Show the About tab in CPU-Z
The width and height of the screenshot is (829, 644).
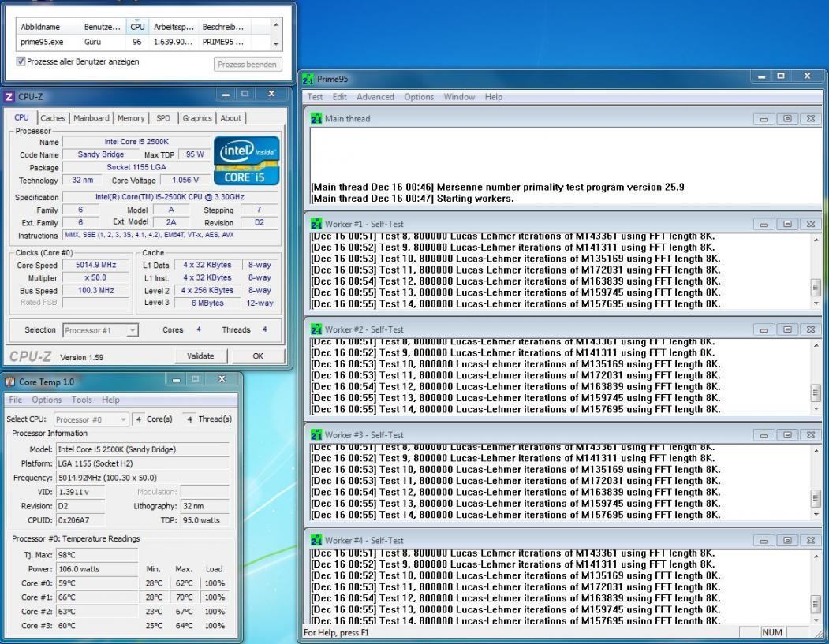pyautogui.click(x=230, y=118)
